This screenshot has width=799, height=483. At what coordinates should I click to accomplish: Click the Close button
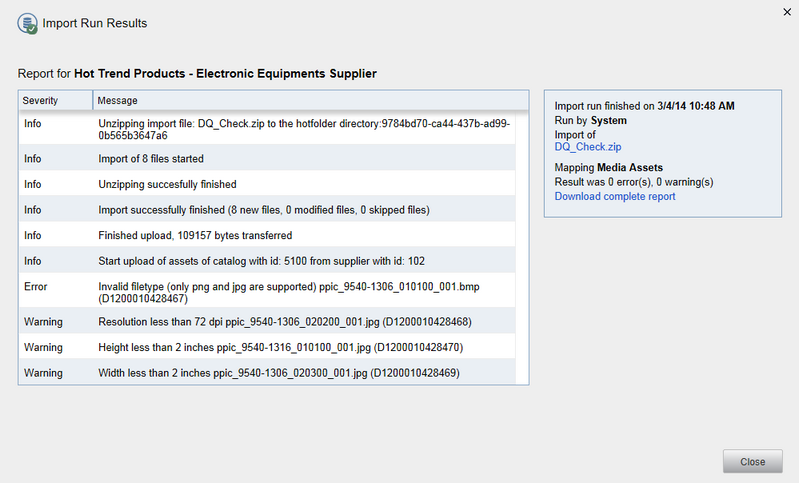click(753, 462)
